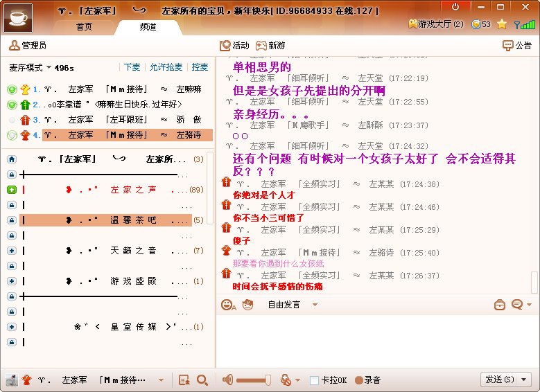Expand the 游戏盛殿 channel
The image size is (540, 392).
coord(12,280)
